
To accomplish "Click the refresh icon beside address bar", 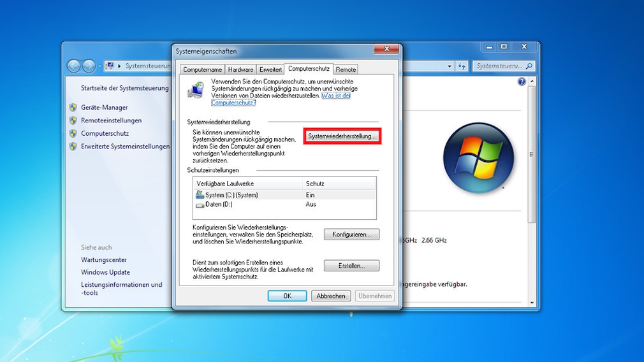I will point(462,66).
